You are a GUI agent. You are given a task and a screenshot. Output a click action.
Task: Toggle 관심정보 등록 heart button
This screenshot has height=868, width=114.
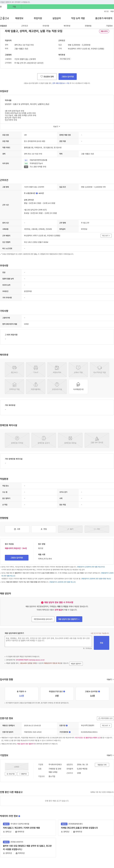[47, 76]
